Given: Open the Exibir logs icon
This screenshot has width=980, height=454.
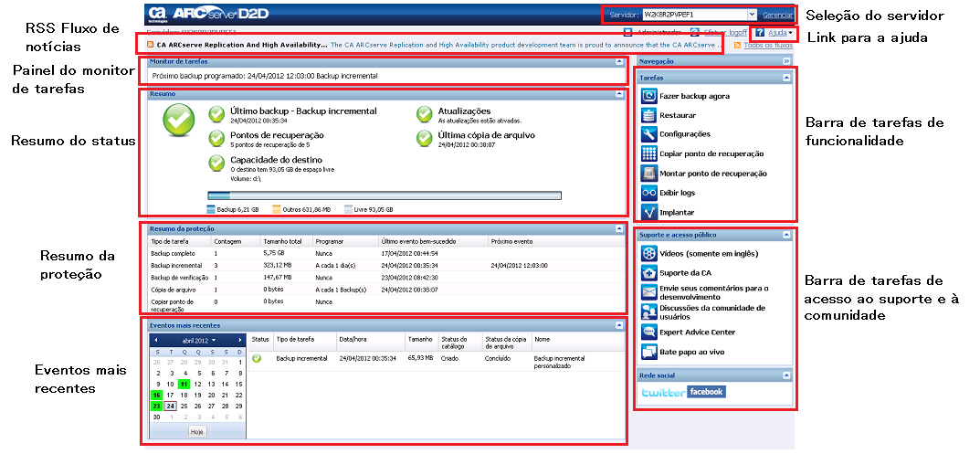Looking at the screenshot, I should tap(648, 193).
